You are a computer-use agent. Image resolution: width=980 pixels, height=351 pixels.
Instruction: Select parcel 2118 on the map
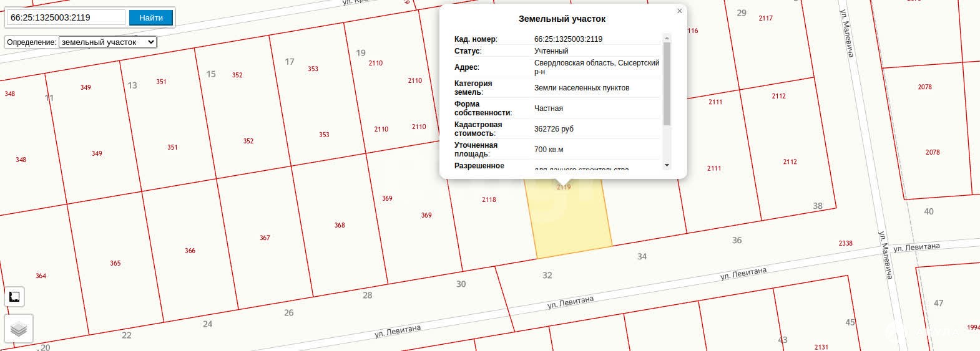[x=489, y=200]
